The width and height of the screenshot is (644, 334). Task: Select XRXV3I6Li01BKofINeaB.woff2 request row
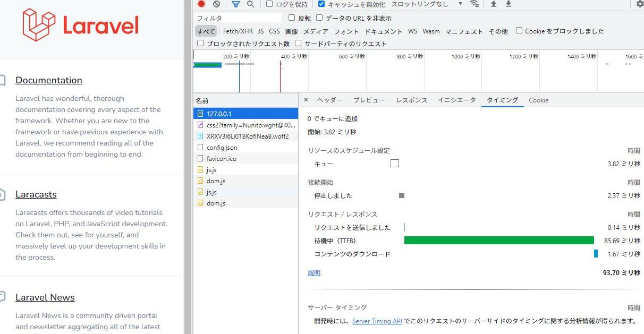tap(245, 136)
